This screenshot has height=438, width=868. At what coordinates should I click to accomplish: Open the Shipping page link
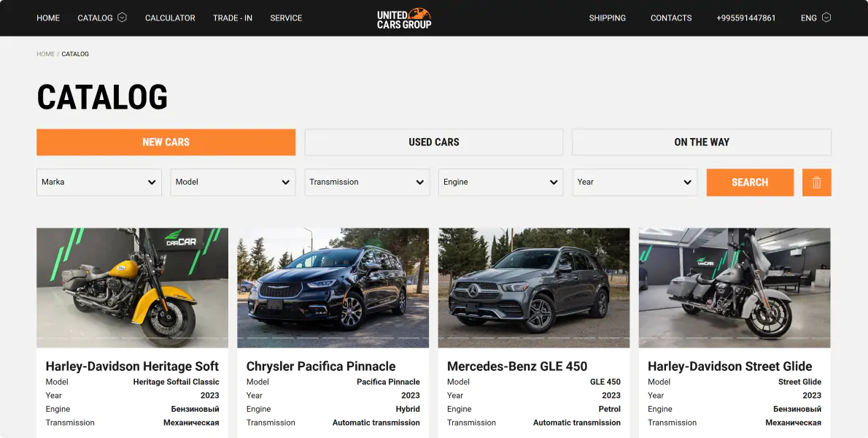tap(607, 18)
